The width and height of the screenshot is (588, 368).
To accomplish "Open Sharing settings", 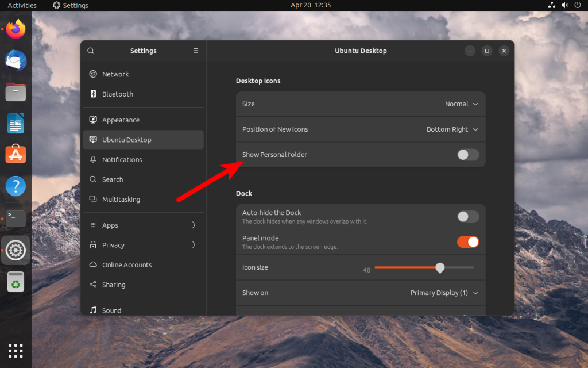I will 143,285.
